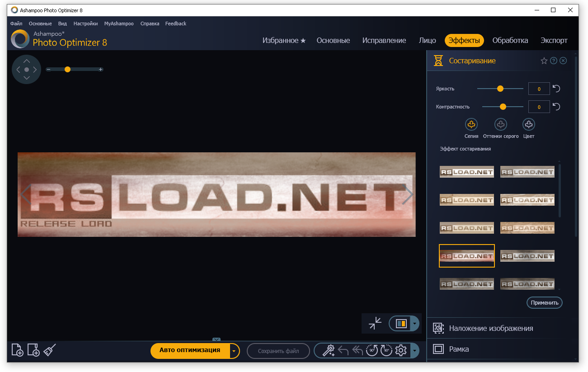Click the zoom slider handle

tap(67, 69)
